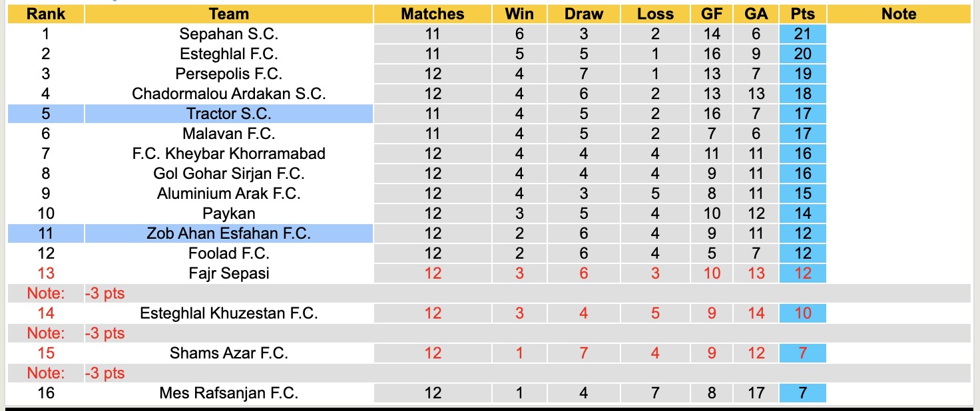Click the Rank column header
Viewport: 980px width, 411px height.
click(45, 14)
